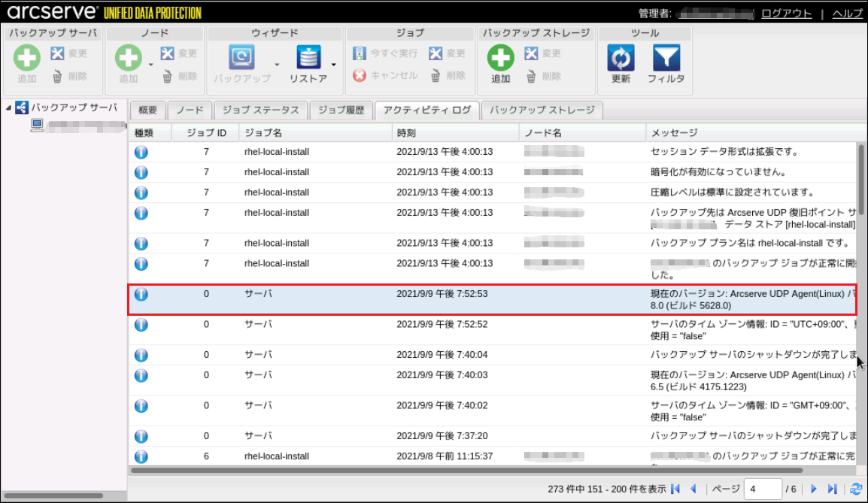868x503 pixels.
Task: Click the Job group delete (削除) icon
Action: pos(436,76)
